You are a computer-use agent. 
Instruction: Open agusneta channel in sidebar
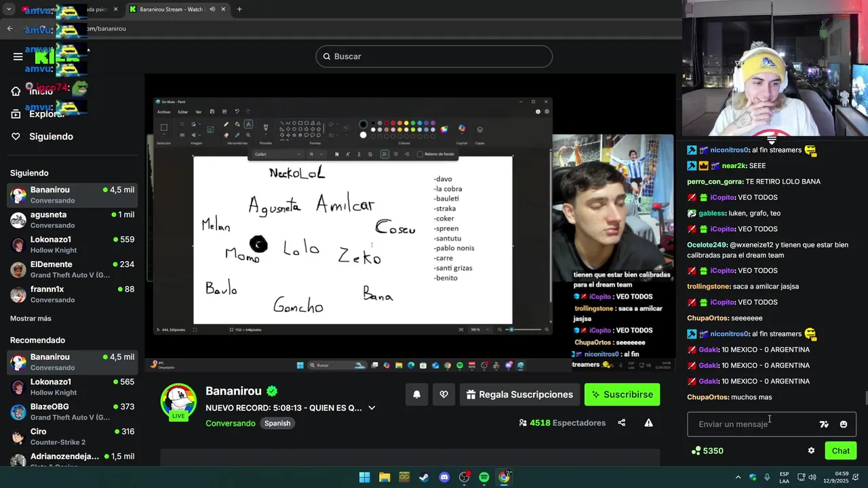[73, 220]
